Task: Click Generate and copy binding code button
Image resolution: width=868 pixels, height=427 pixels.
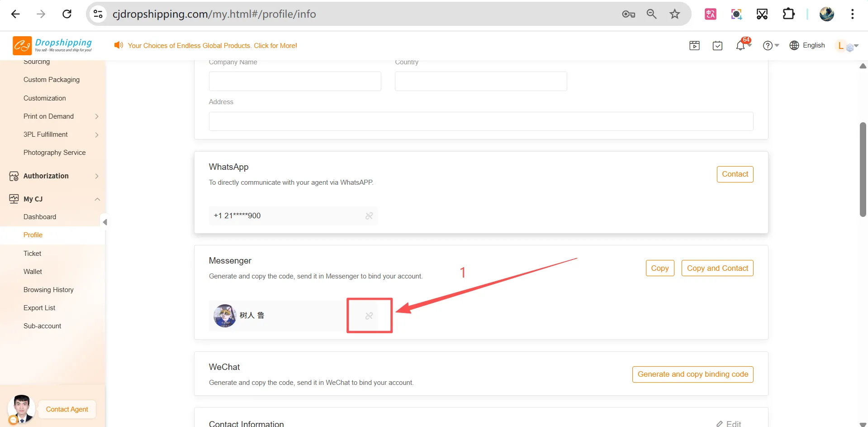Action: tap(693, 374)
